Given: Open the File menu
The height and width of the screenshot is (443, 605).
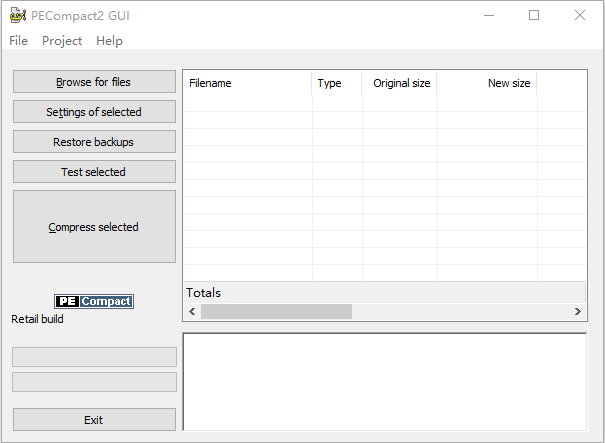Looking at the screenshot, I should coord(19,41).
